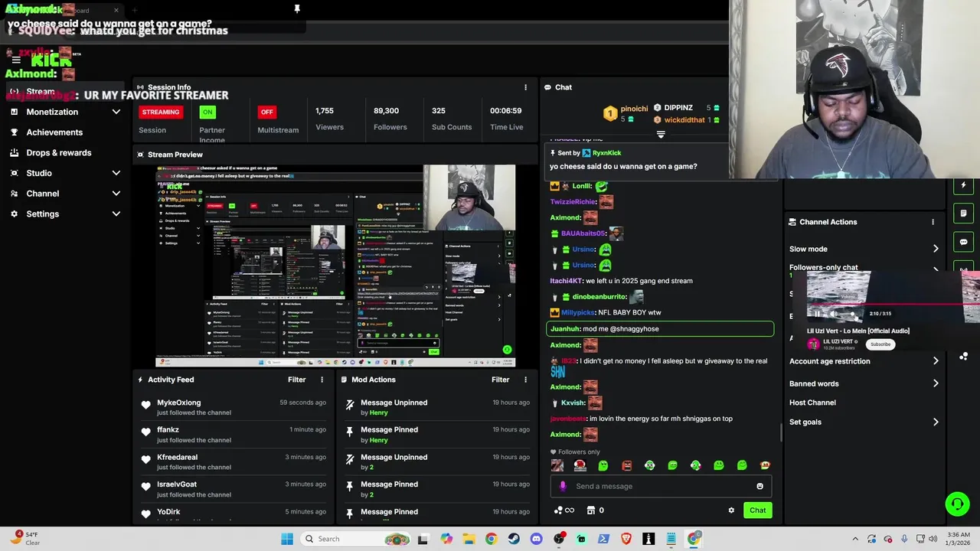Click the pin icon on pinned message
Image resolution: width=980 pixels, height=551 pixels.
pyautogui.click(x=553, y=153)
